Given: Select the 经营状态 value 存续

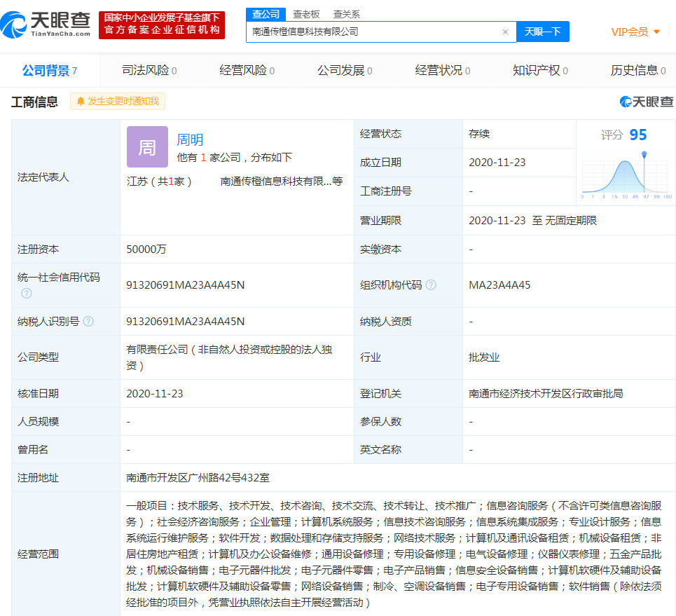Looking at the screenshot, I should pyautogui.click(x=479, y=134).
